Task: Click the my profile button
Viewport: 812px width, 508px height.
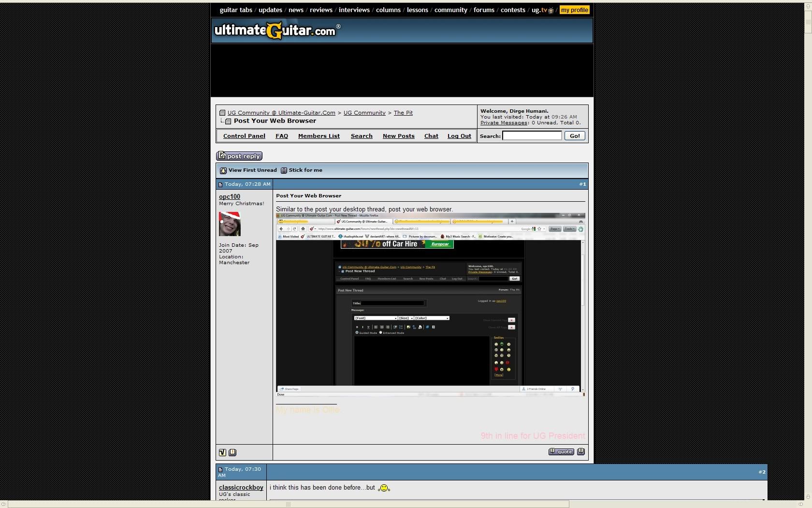Action: [574, 10]
